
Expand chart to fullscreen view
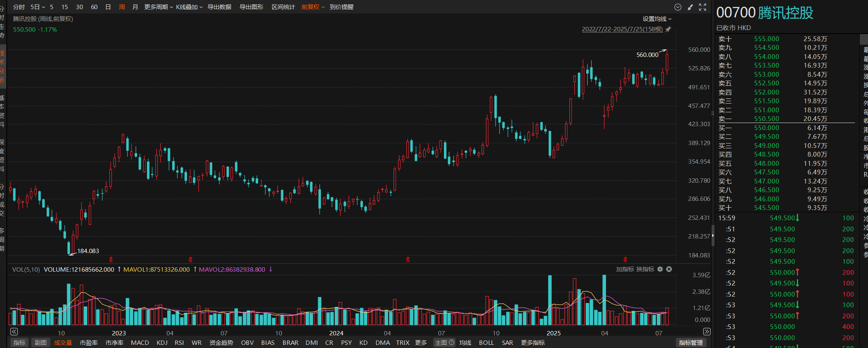[702, 7]
